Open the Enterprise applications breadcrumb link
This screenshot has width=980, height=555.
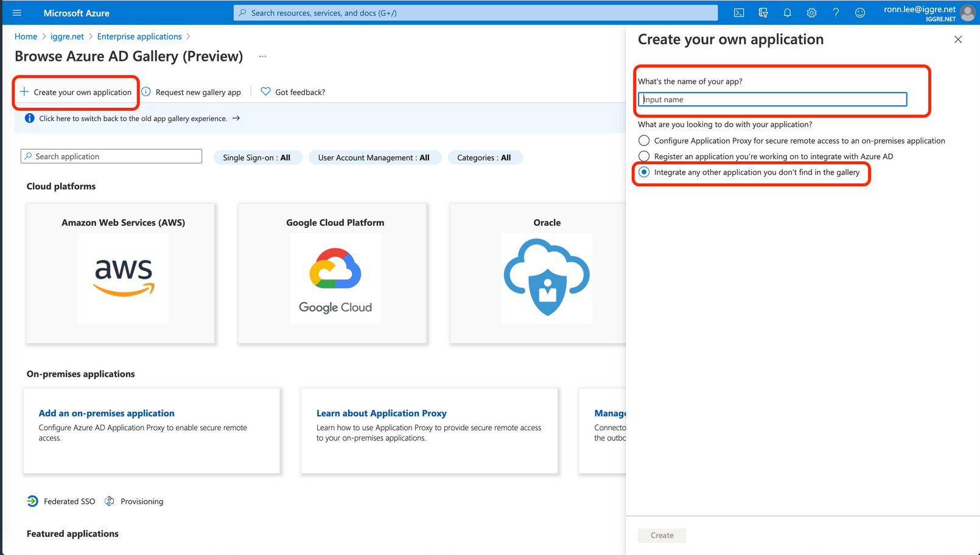(139, 37)
